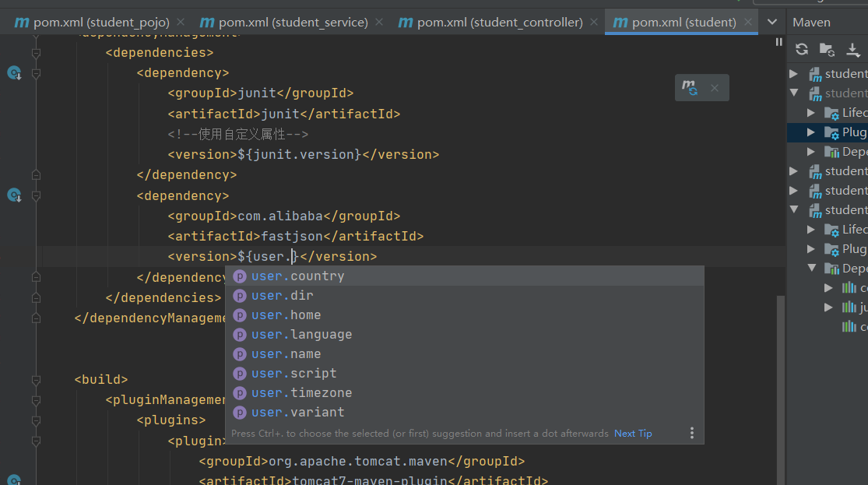Viewport: 868px width, 485px height.
Task: Click the Load Maven Changes floating icon
Action: (x=690, y=87)
